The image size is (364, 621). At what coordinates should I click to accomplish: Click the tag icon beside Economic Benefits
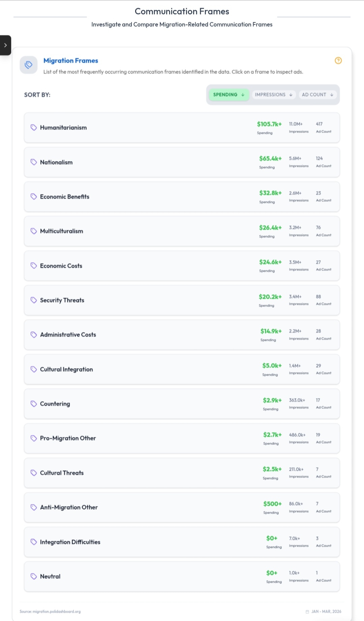34,197
